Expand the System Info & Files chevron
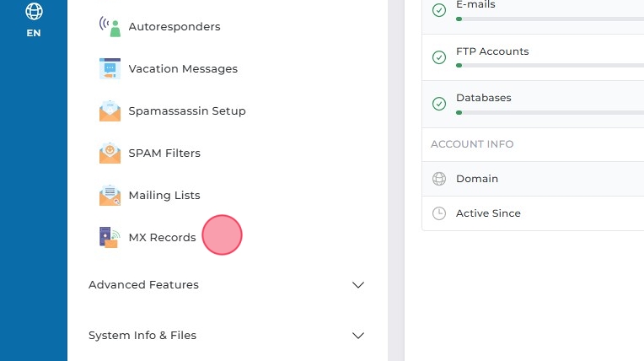 click(x=358, y=336)
